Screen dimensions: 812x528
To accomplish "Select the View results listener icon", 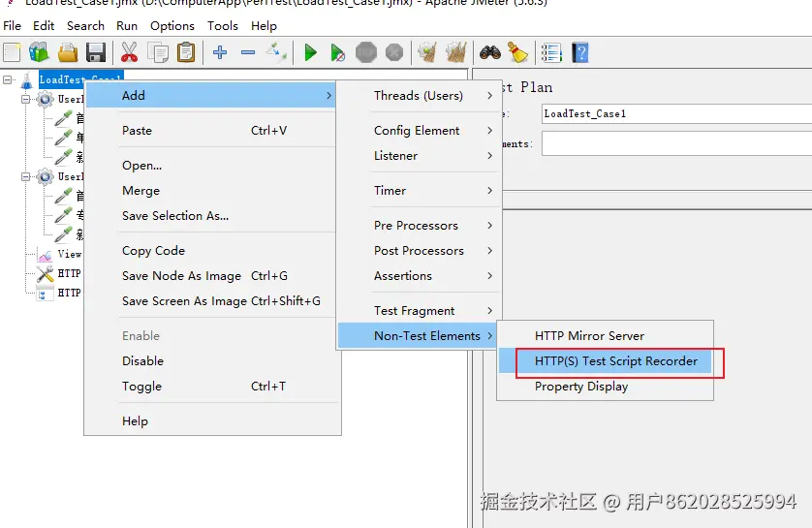I will (45, 254).
